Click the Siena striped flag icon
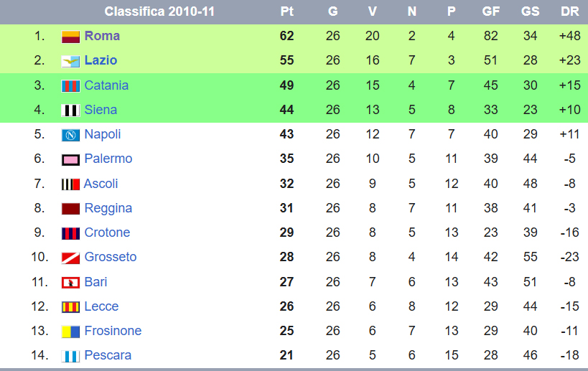Screen dimensions: 588x371 click(70, 111)
